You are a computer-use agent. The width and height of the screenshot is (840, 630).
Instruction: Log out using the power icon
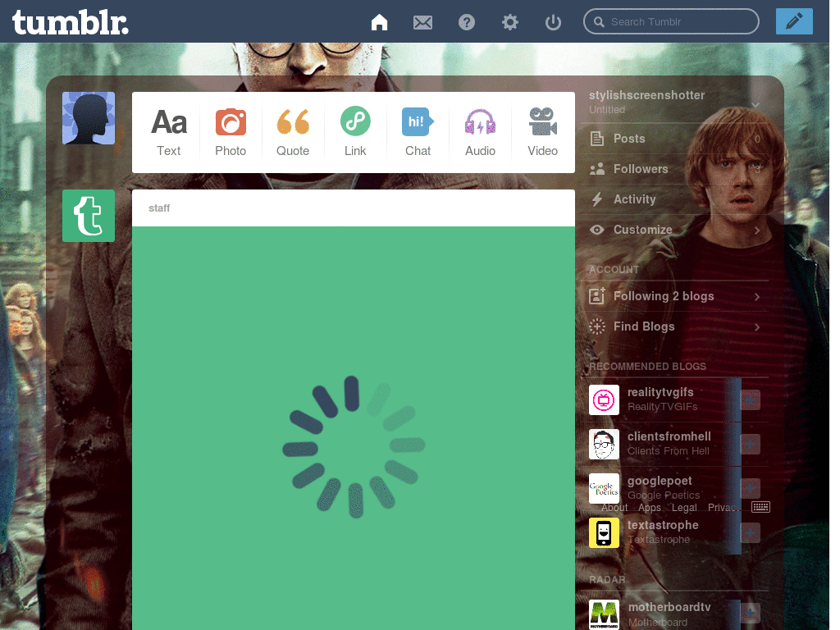pos(553,22)
